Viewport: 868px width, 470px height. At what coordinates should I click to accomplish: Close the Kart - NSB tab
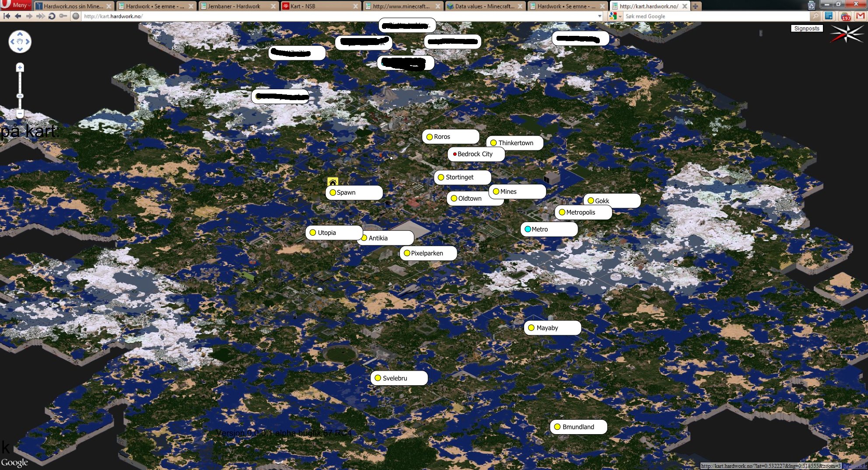[355, 6]
